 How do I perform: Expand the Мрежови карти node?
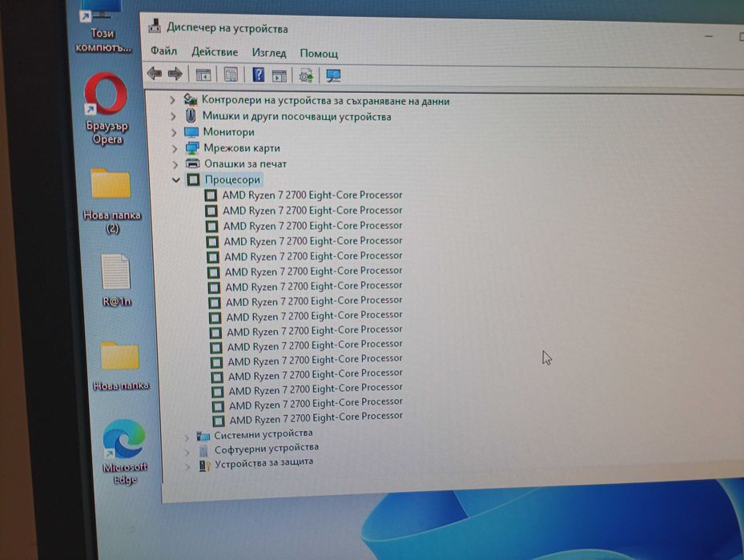175,148
